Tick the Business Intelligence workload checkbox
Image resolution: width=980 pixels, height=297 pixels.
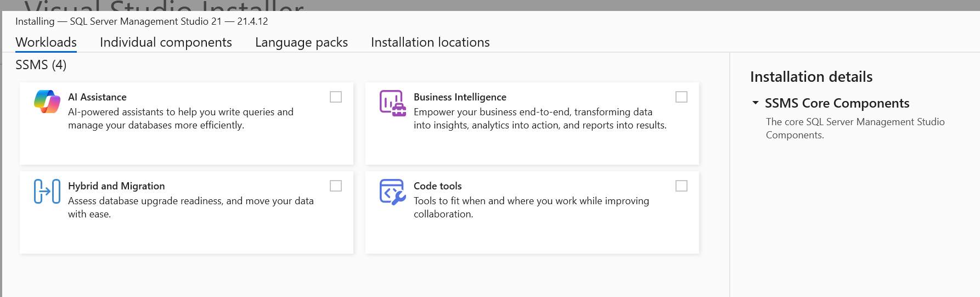click(682, 97)
